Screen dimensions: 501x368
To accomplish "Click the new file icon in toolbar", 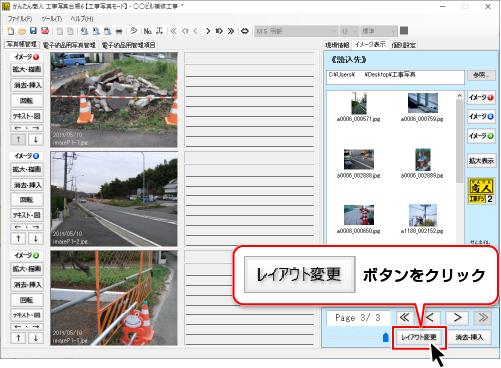I will point(11,31).
